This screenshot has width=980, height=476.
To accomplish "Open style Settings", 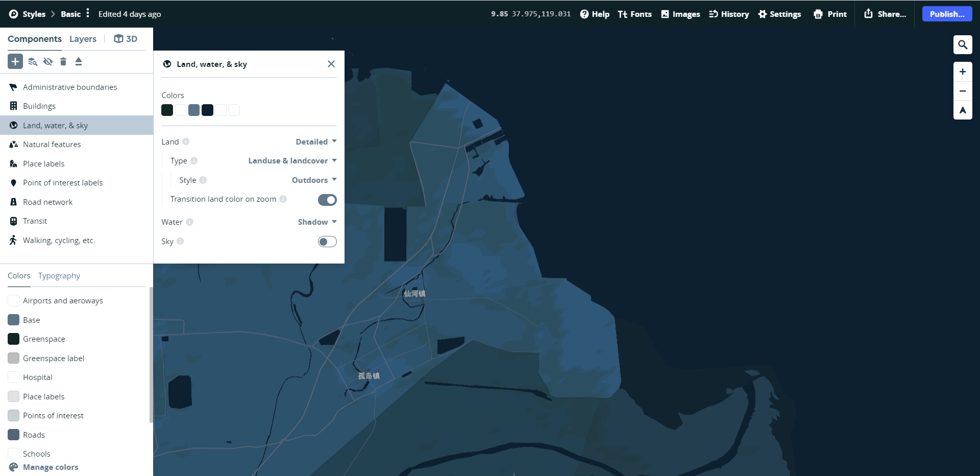I will click(x=779, y=14).
